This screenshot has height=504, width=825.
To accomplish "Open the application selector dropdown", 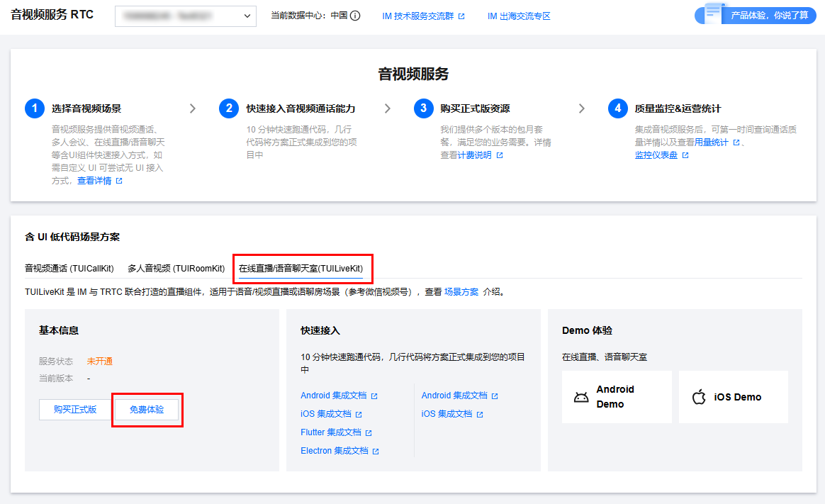I will (185, 16).
